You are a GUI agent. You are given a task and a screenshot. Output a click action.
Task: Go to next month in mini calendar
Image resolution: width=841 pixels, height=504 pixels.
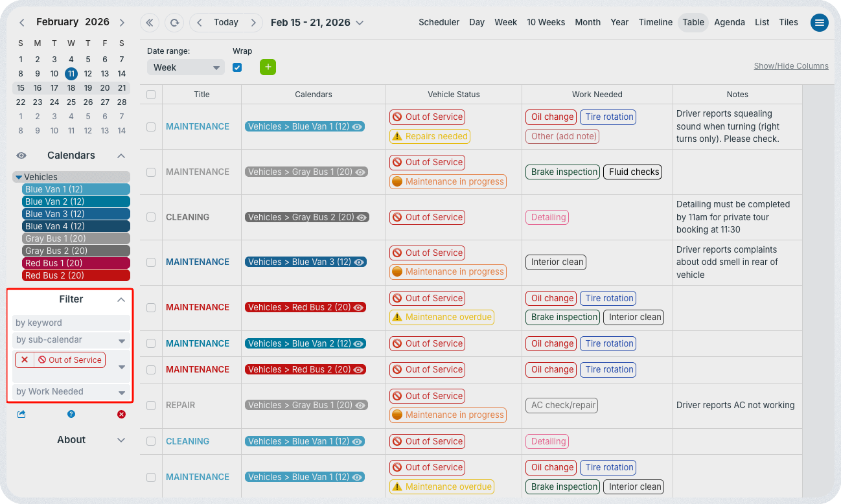(122, 23)
